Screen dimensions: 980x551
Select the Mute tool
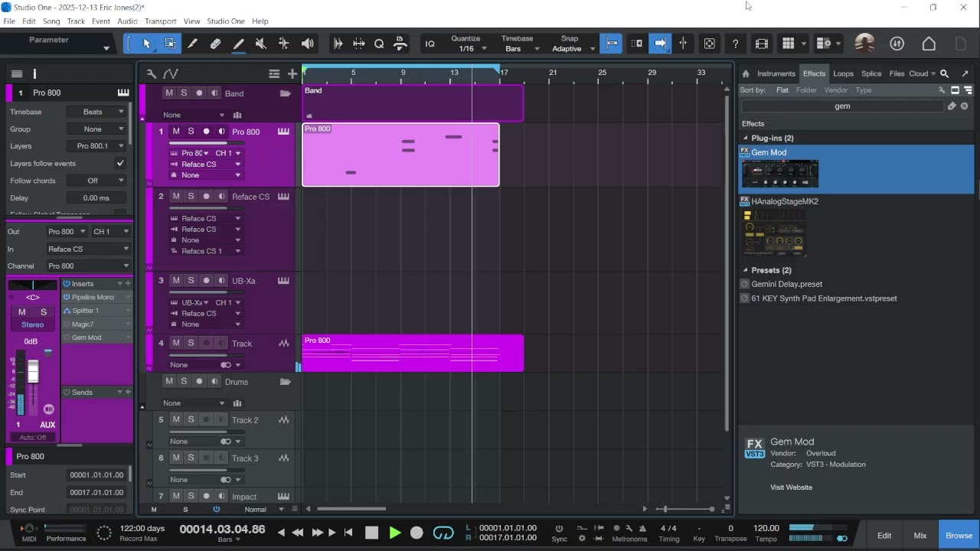pos(261,44)
